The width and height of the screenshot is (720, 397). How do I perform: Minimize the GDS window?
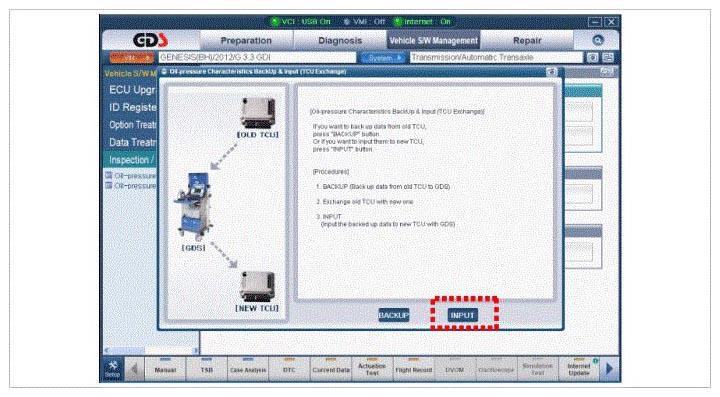point(595,22)
